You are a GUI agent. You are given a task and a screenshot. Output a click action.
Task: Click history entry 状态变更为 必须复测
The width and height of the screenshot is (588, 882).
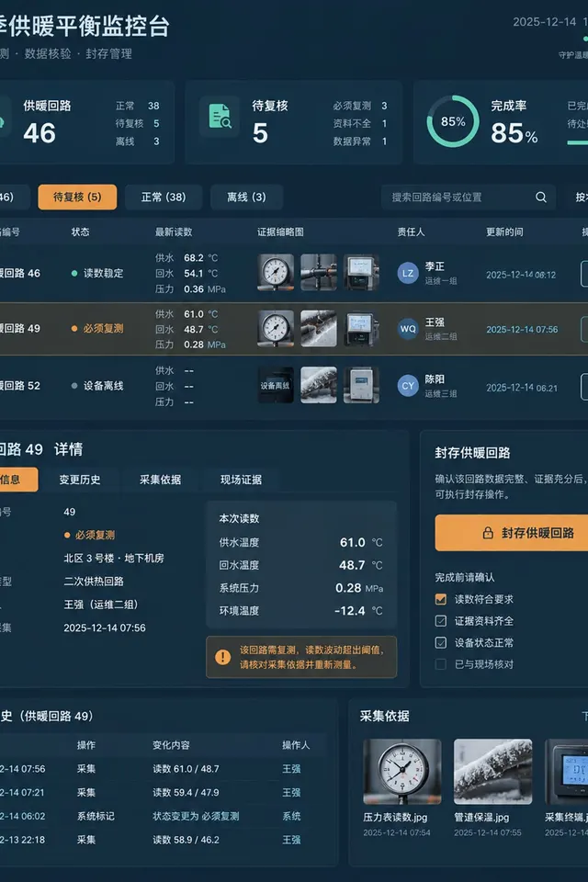pyautogui.click(x=196, y=816)
